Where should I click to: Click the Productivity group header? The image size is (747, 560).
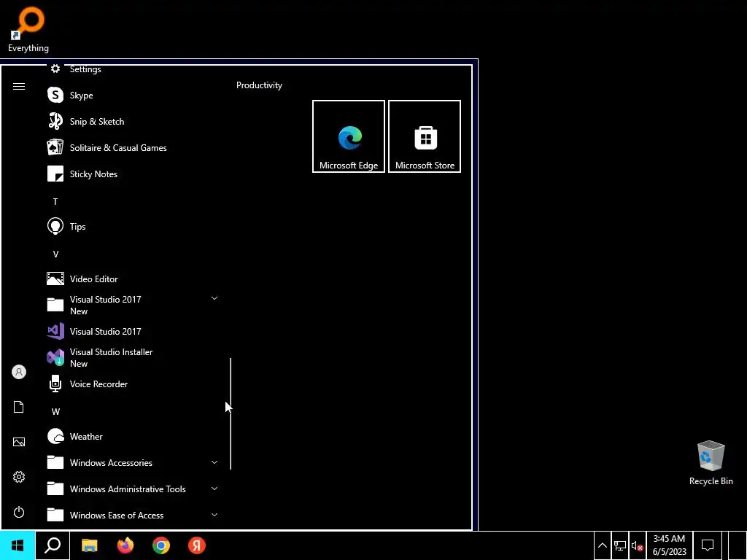click(259, 85)
